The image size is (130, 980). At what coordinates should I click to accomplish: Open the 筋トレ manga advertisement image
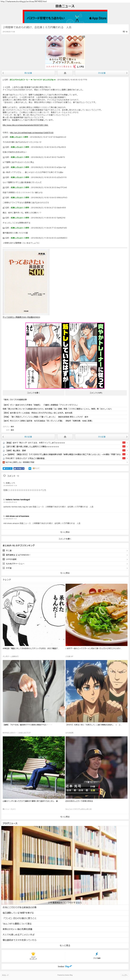tap(65, 355)
